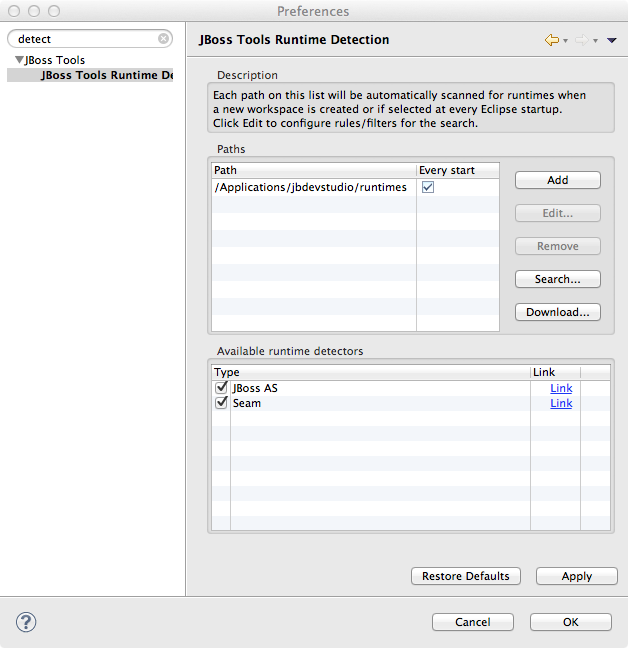Open the preferences page view menu triangle
Image resolution: width=628 pixels, height=648 pixels.
tap(612, 40)
